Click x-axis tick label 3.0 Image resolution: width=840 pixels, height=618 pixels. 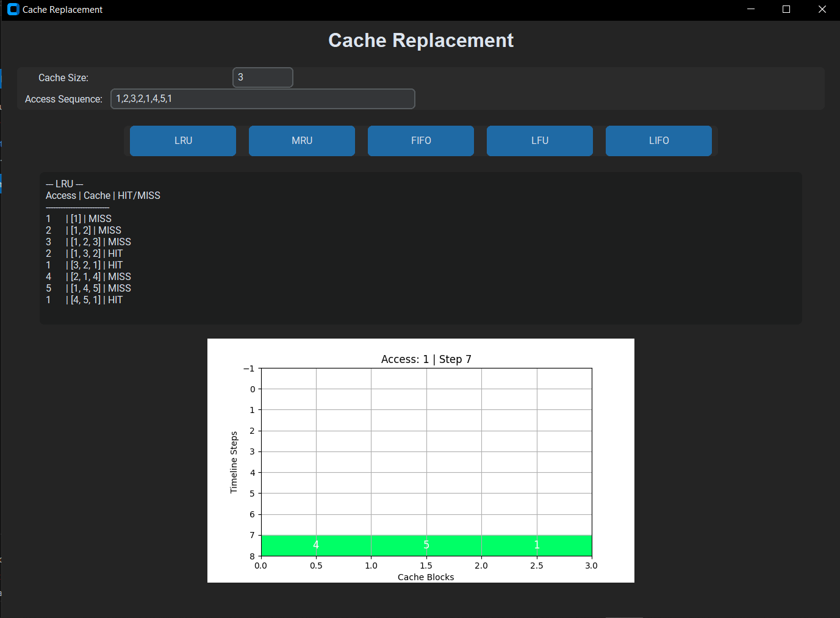tap(591, 566)
